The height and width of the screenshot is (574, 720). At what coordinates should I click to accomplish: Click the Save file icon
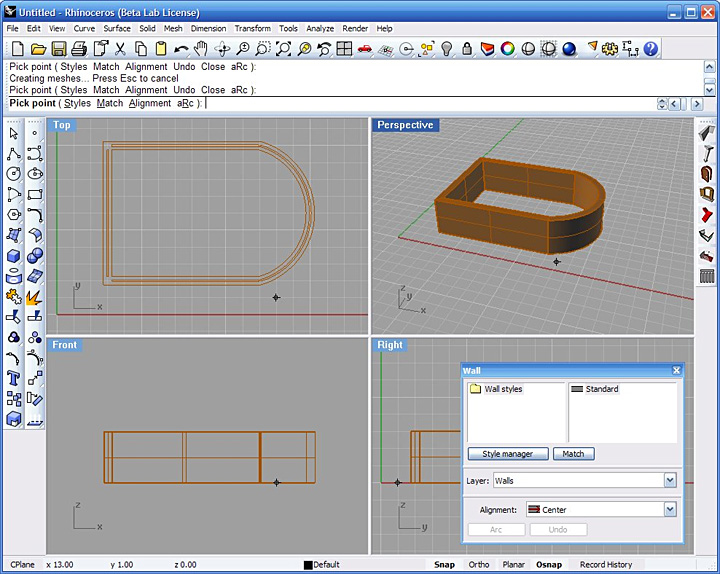coord(59,48)
